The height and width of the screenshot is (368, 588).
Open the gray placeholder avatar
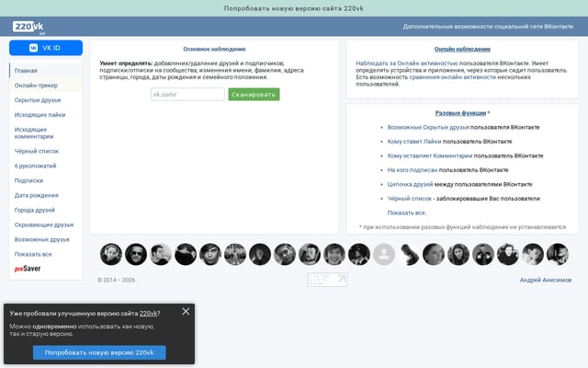click(384, 254)
